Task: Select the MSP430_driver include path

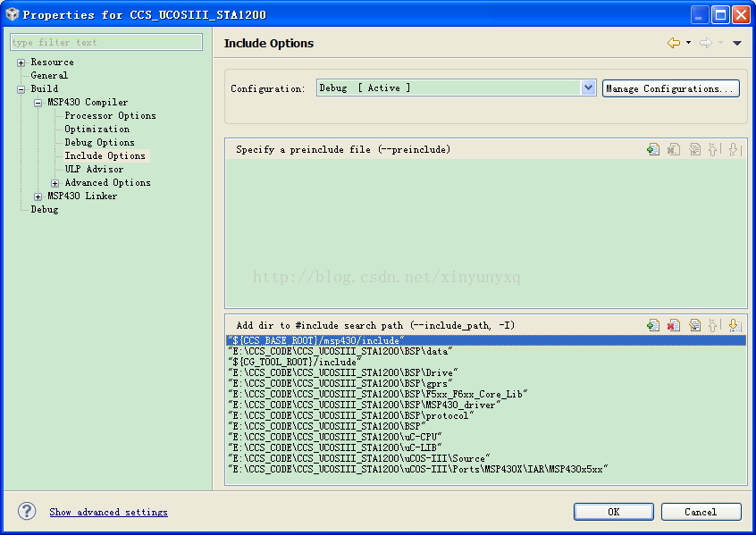Action: click(486, 405)
